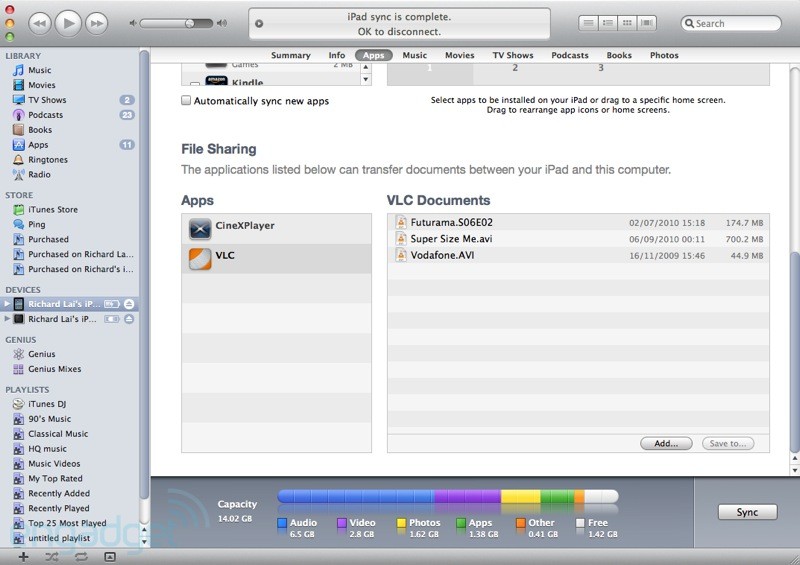
Task: Select home screen page 2
Action: (x=515, y=68)
